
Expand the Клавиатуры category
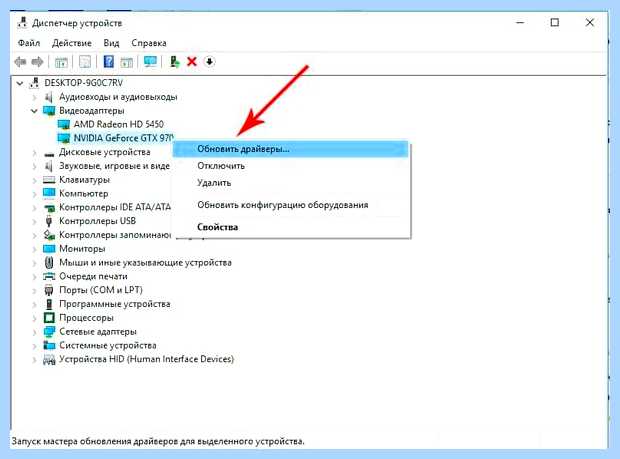(x=34, y=180)
